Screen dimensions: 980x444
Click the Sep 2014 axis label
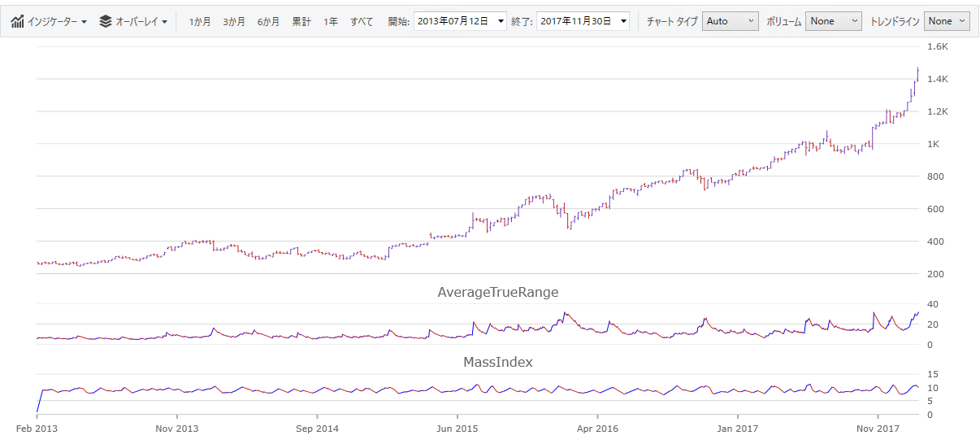pos(317,428)
